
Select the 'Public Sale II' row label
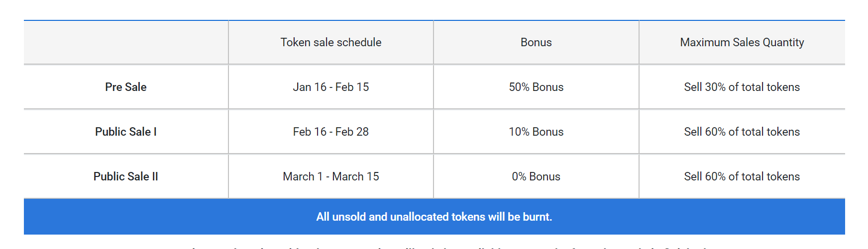point(126,176)
